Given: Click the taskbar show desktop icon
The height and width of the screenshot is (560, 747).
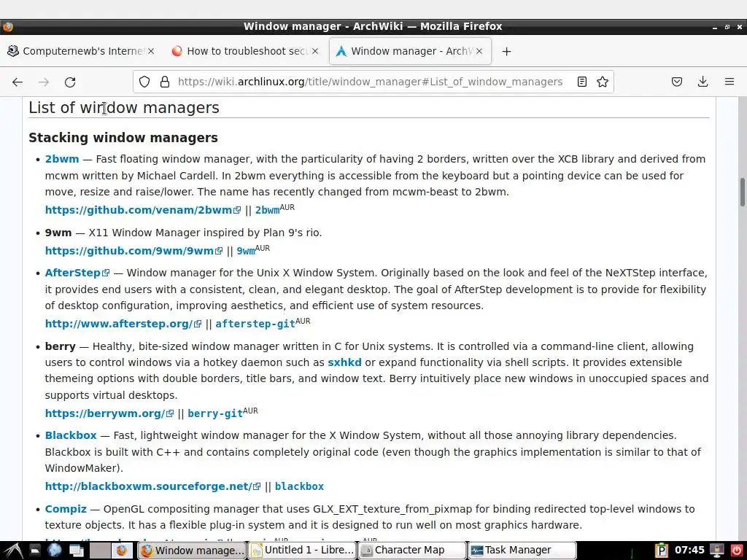Looking at the screenshot, I should tap(77, 551).
